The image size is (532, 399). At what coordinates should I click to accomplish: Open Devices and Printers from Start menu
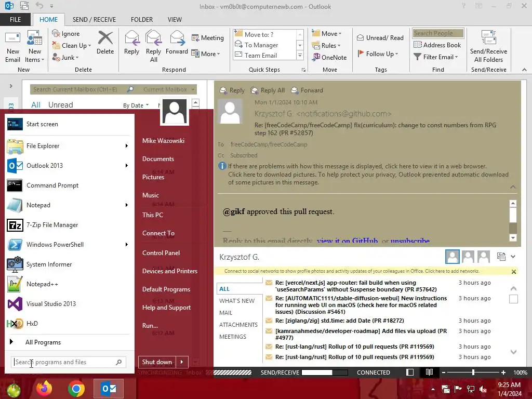pyautogui.click(x=170, y=271)
